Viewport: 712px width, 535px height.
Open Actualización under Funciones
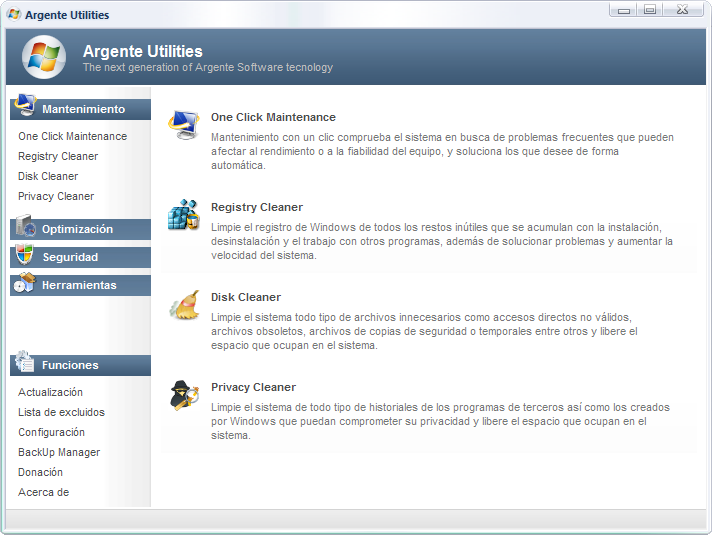tap(50, 392)
